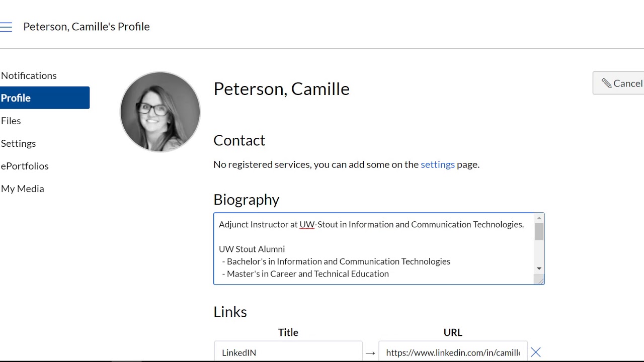The width and height of the screenshot is (644, 362).
Task: Click the profile picture avatar
Action: point(160,112)
